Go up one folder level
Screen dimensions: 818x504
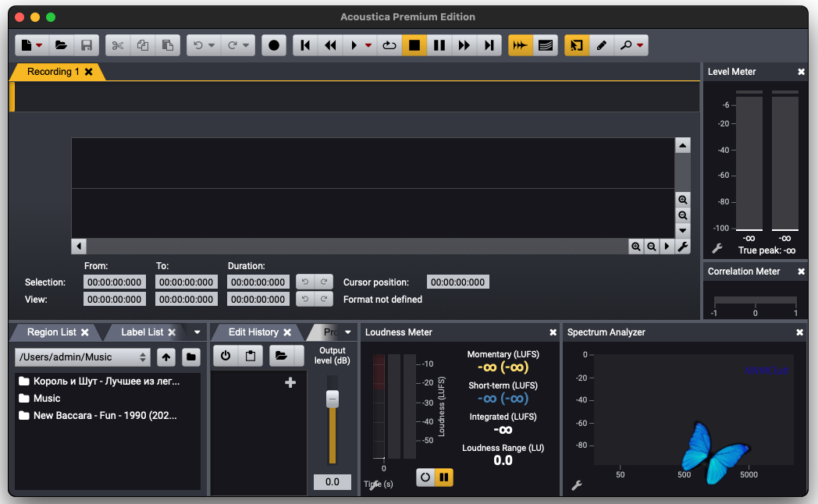(166, 357)
